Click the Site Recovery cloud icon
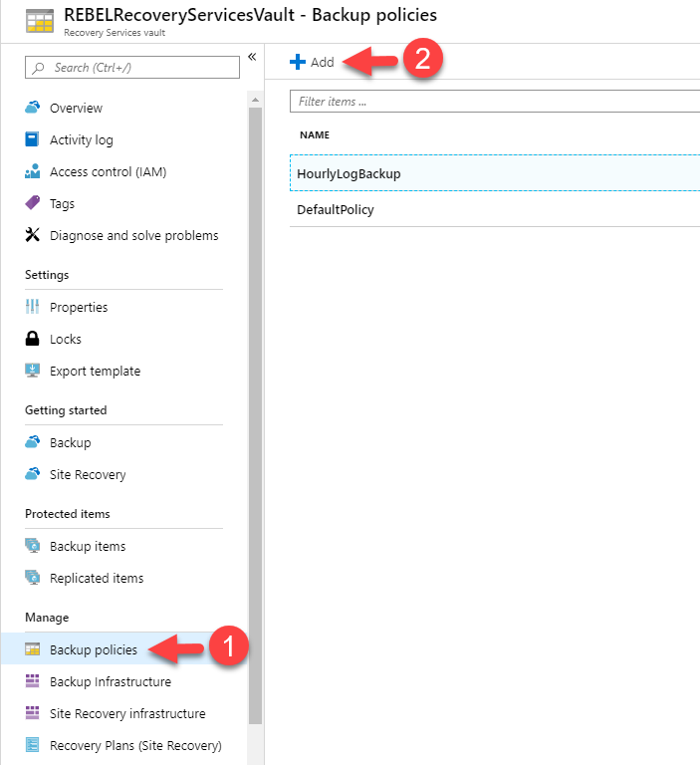Image resolution: width=700 pixels, height=765 pixels. [x=32, y=473]
